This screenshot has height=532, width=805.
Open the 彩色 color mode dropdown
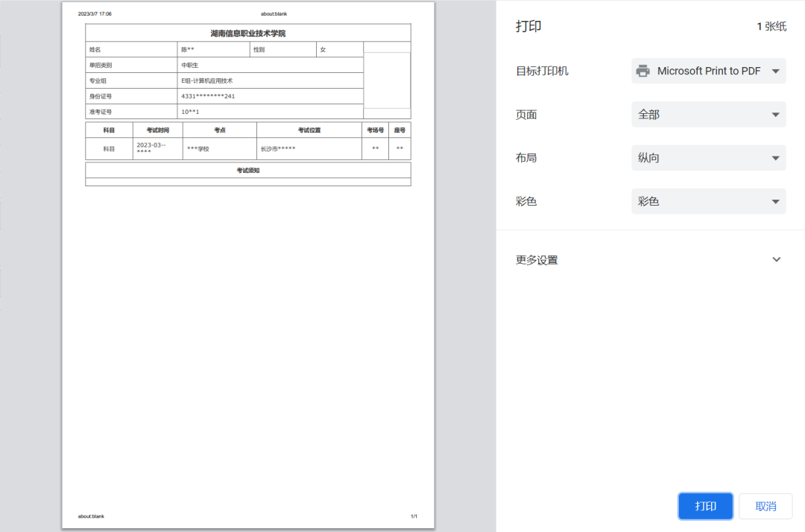708,201
